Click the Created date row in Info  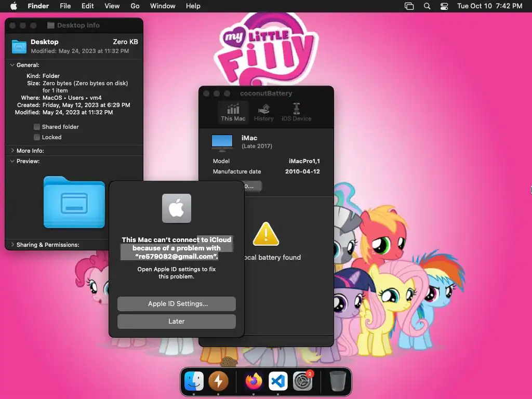coord(74,105)
